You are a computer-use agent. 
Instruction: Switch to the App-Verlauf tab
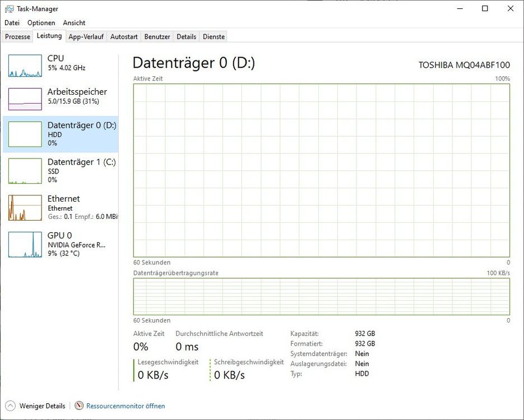pos(86,37)
